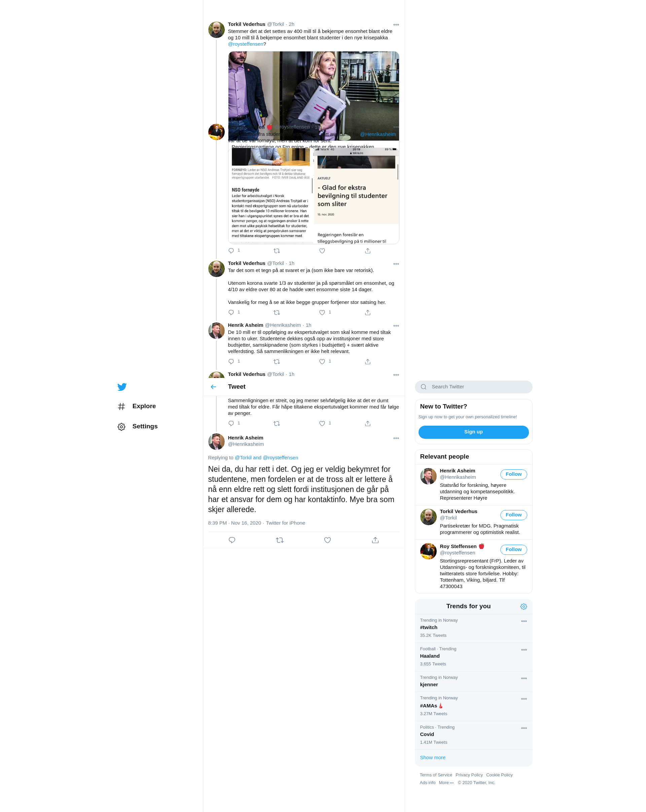Follow Torkil Vederhus in Relevant people
The image size is (646, 812).
tap(513, 515)
